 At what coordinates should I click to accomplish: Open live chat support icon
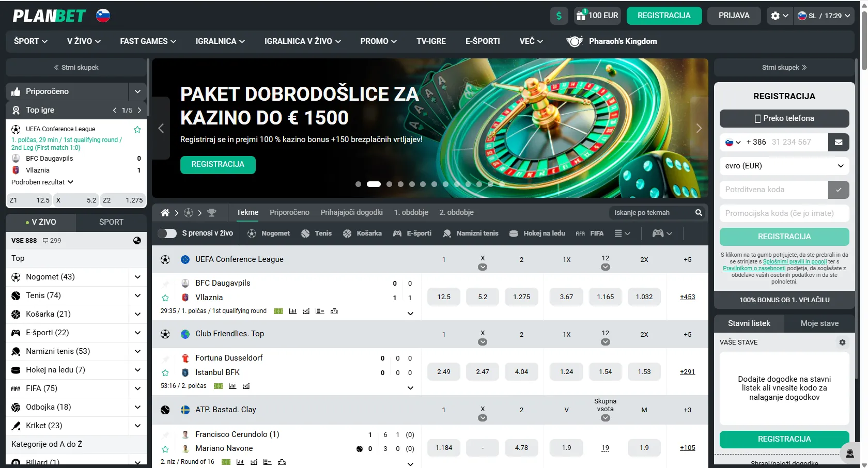850,454
